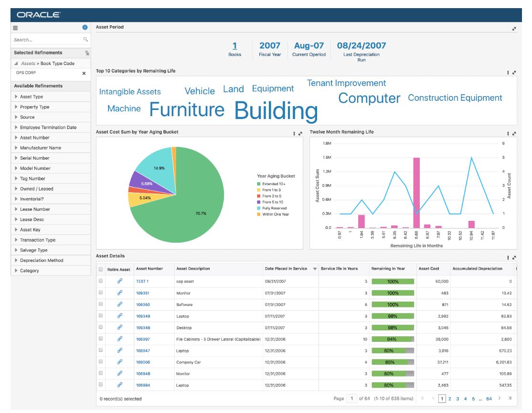Open the Date Placed In Service filter arrow

315,269
